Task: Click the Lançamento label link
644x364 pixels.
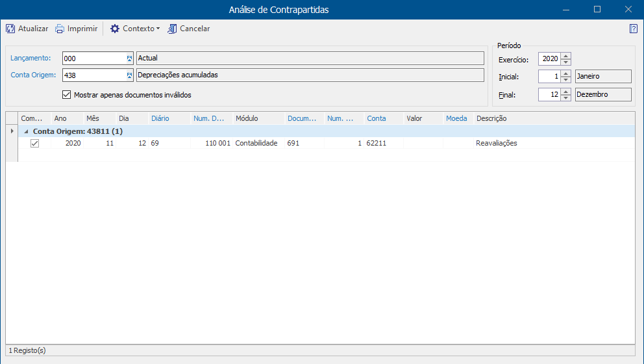Action: point(31,58)
